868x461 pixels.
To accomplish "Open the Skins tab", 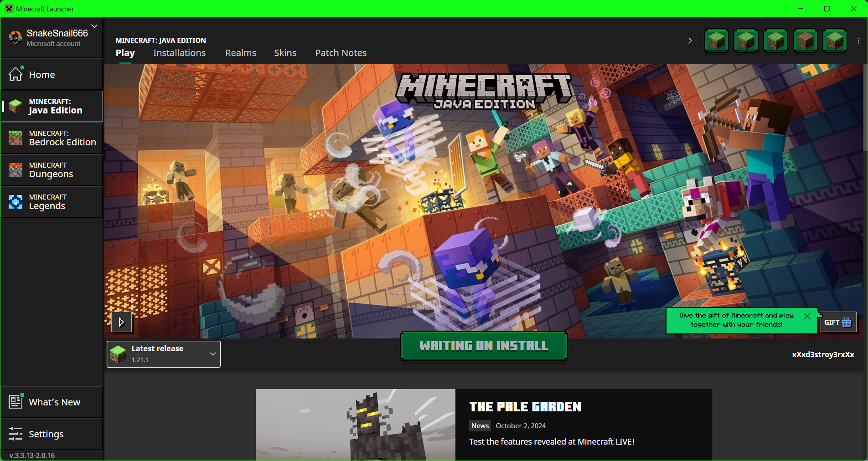I will [x=285, y=53].
